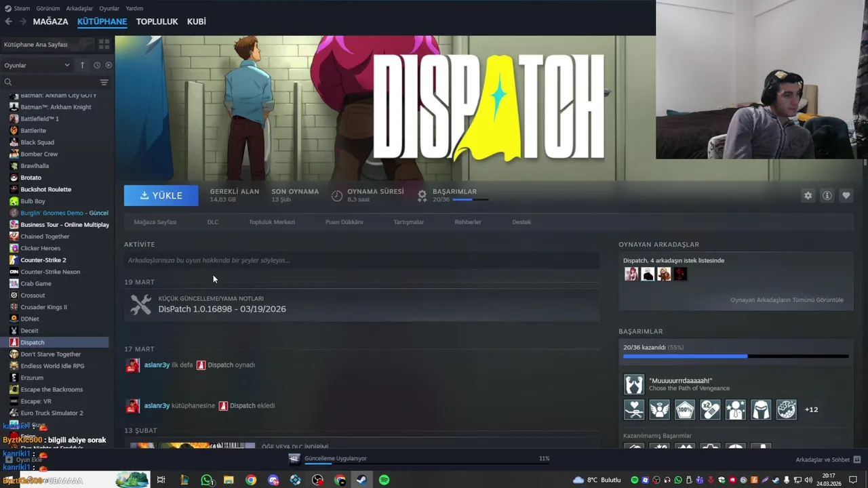Open WhatsApp from the taskbar
The height and width of the screenshot is (488, 868).
coord(207,480)
